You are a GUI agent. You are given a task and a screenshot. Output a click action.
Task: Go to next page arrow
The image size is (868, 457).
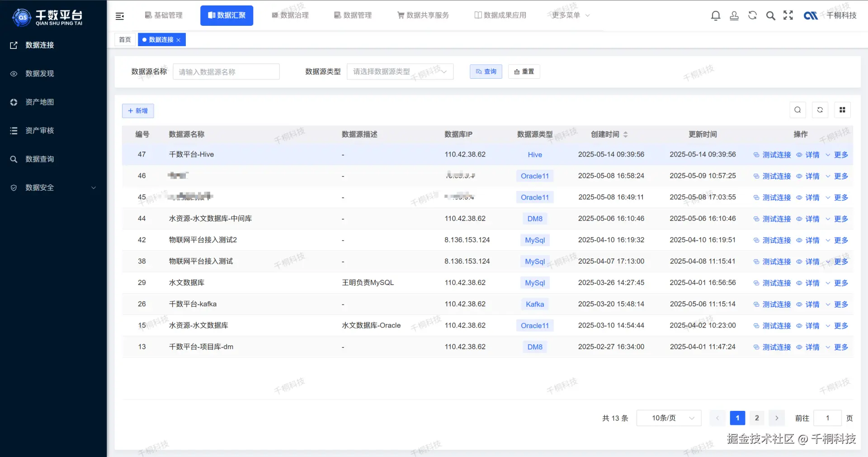point(777,418)
